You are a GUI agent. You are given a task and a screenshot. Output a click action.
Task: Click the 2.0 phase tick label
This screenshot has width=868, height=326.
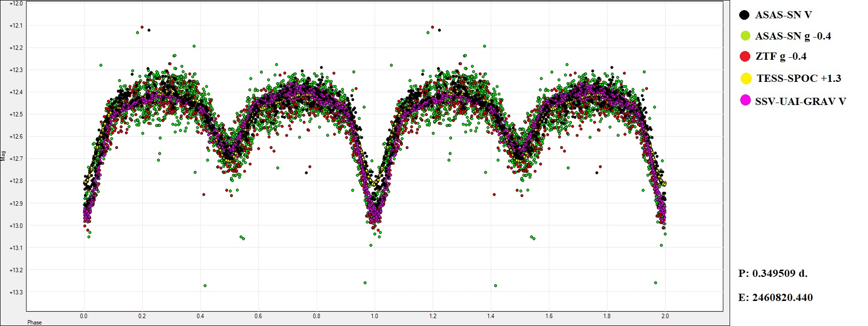click(665, 316)
